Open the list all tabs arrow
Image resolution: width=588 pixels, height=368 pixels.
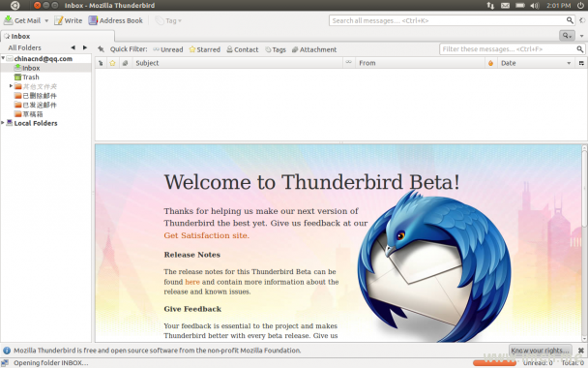point(581,36)
